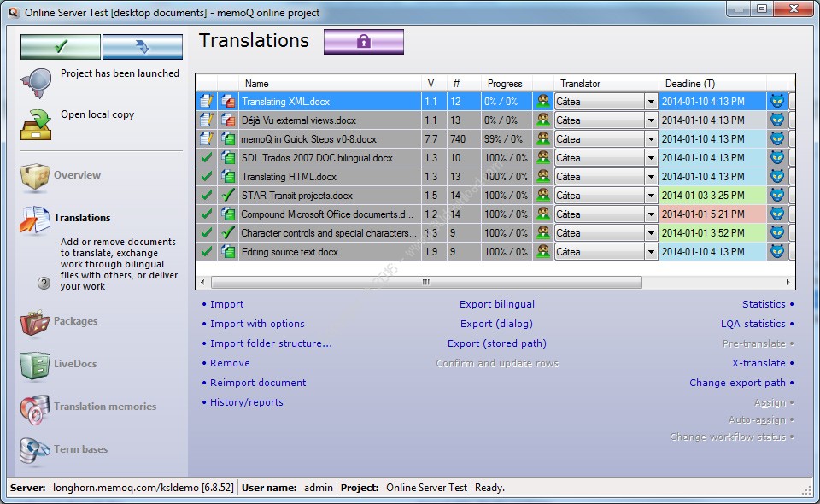820x504 pixels.
Task: Click green checkmark of SDL Trados 2007 row
Action: [x=207, y=157]
